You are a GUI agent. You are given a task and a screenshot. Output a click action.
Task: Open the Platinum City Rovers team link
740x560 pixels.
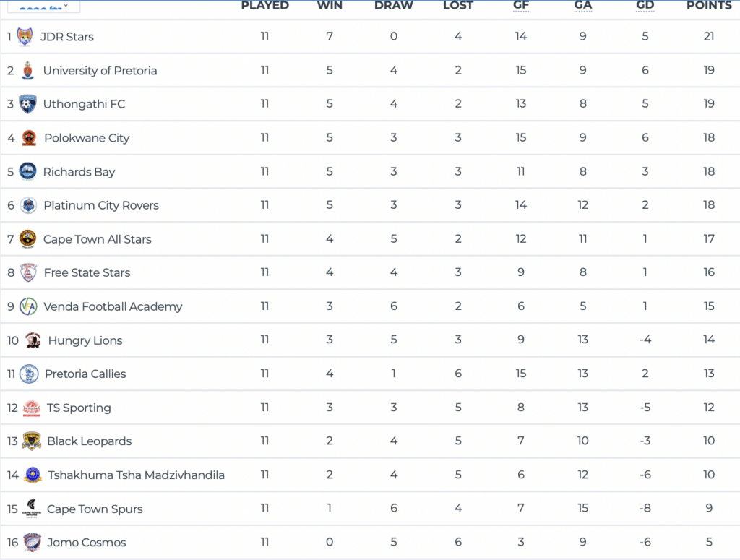(x=101, y=205)
